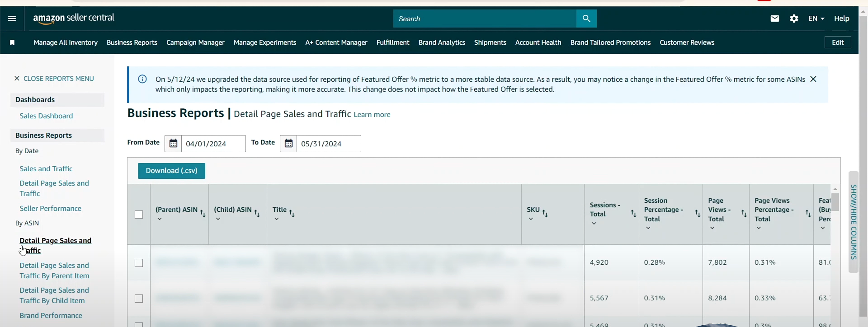Open Customer Reviews

(687, 42)
